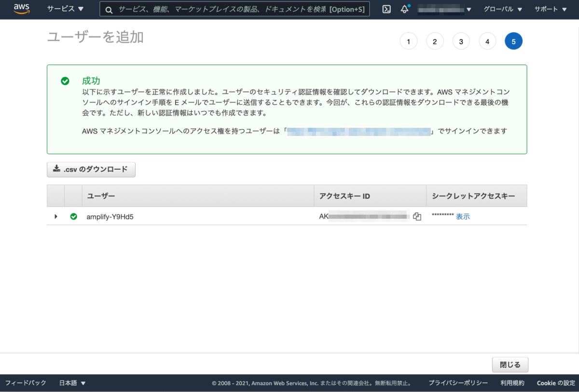Open AWS CloudShell terminal
The height and width of the screenshot is (392, 579).
(386, 9)
